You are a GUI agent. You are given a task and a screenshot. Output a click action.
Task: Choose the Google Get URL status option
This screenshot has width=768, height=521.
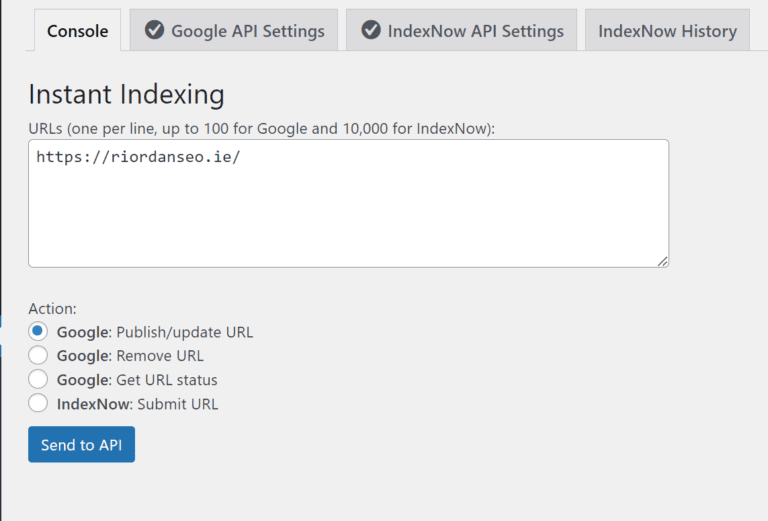(x=38, y=379)
